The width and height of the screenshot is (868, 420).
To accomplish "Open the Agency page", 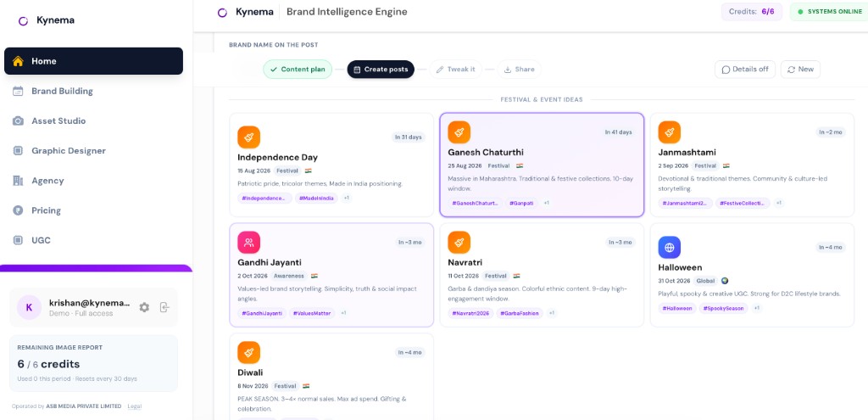I will (x=93, y=181).
